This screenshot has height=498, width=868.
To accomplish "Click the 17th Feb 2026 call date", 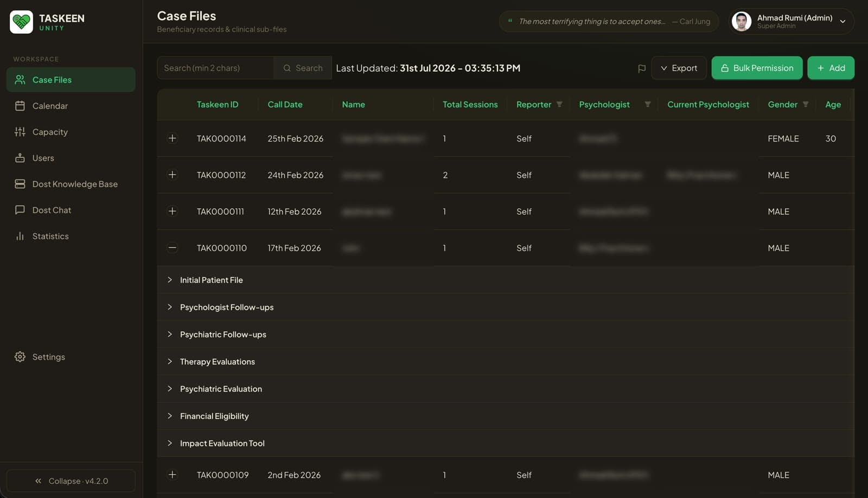I will 294,248.
